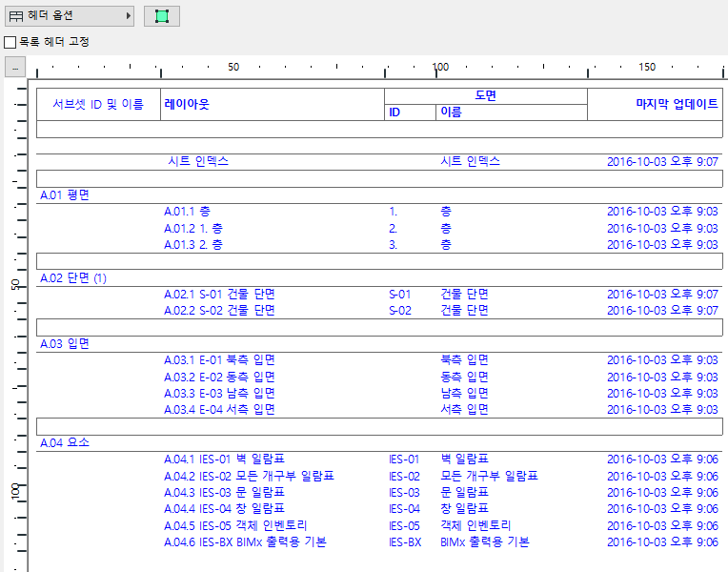Click the 서측 입면 drawing name cell
Image resolution: width=728 pixels, height=572 pixels.
(464, 410)
